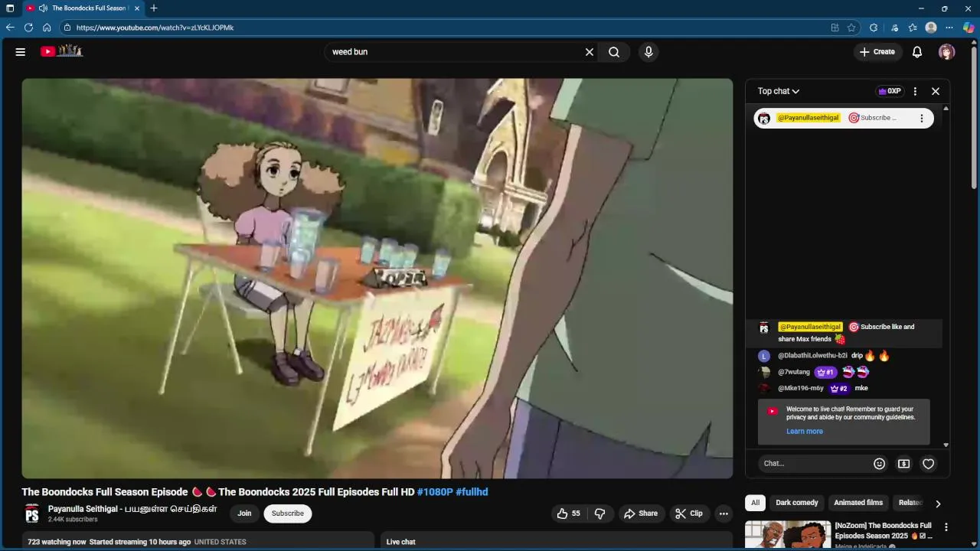Select the Dark comedy filter chip
980x551 pixels.
tap(797, 503)
